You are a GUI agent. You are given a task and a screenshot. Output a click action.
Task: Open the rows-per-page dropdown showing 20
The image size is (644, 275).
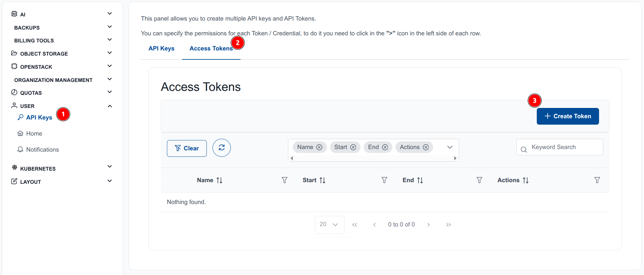pos(330,225)
